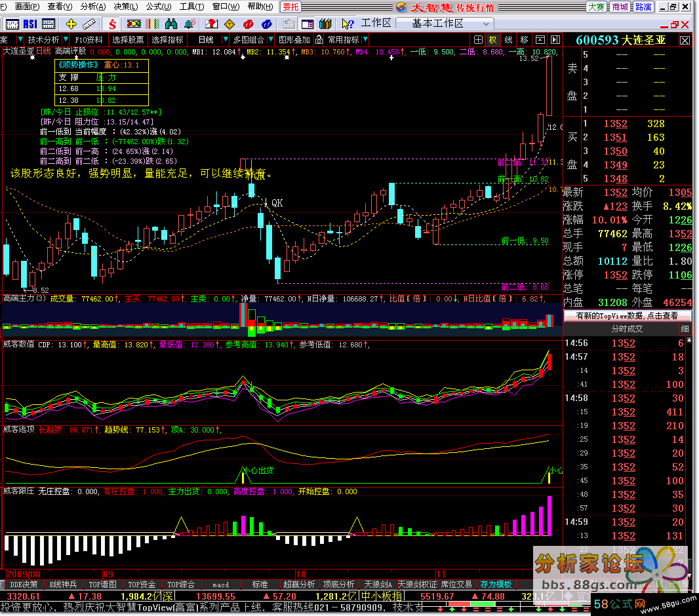Click the alarm bell alert icon
This screenshot has width=699, height=616.
(x=190, y=24)
